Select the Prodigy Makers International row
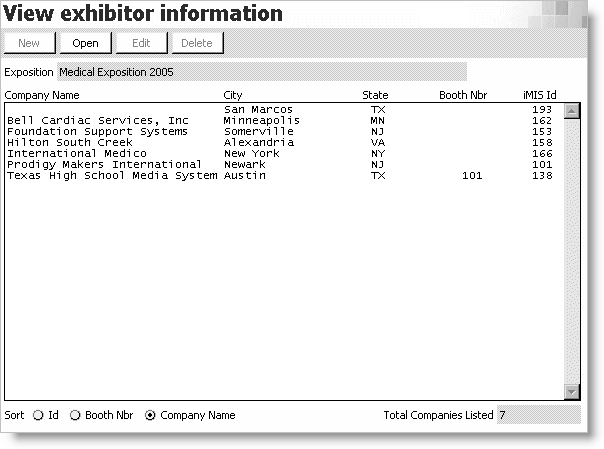Screen dimensions: 604x449 [284, 164]
